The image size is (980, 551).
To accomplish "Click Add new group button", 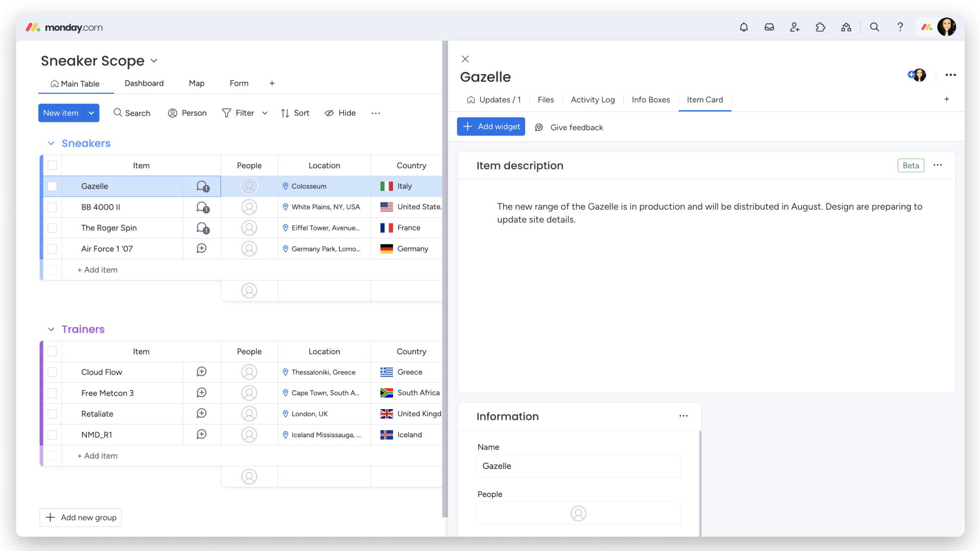I will pos(81,517).
